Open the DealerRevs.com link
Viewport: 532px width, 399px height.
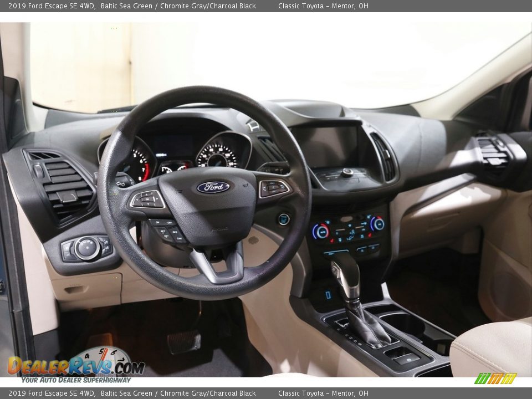66,364
